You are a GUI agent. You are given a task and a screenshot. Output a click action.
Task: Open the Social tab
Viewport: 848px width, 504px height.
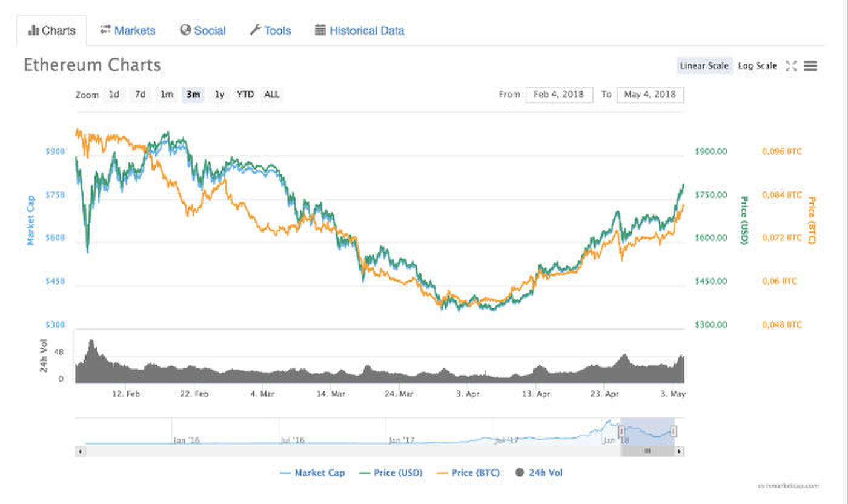click(202, 31)
